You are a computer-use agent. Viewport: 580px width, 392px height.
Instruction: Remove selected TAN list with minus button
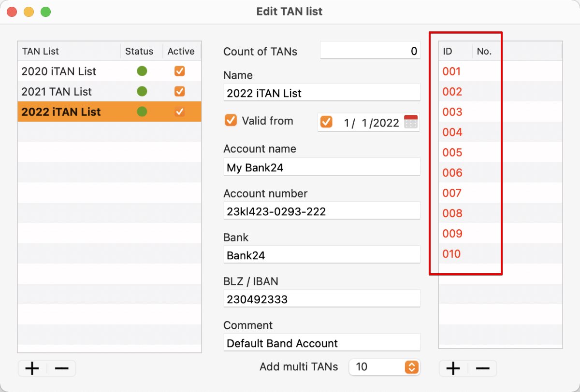[x=61, y=369]
